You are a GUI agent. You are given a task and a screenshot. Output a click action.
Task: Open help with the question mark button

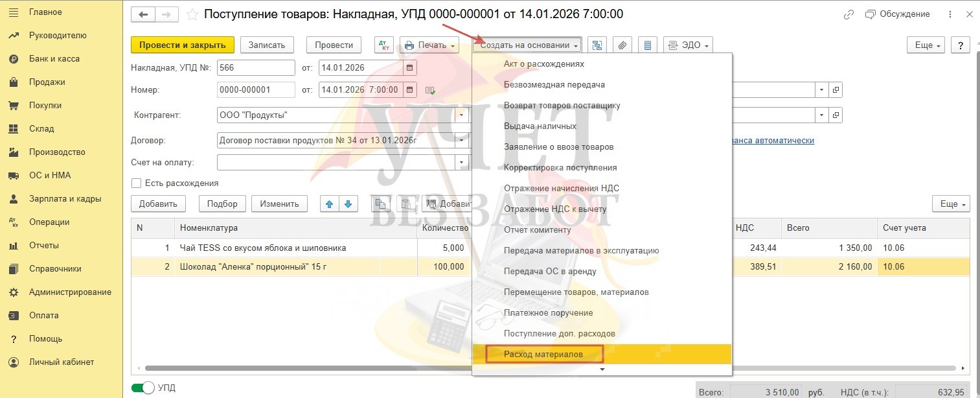point(960,45)
